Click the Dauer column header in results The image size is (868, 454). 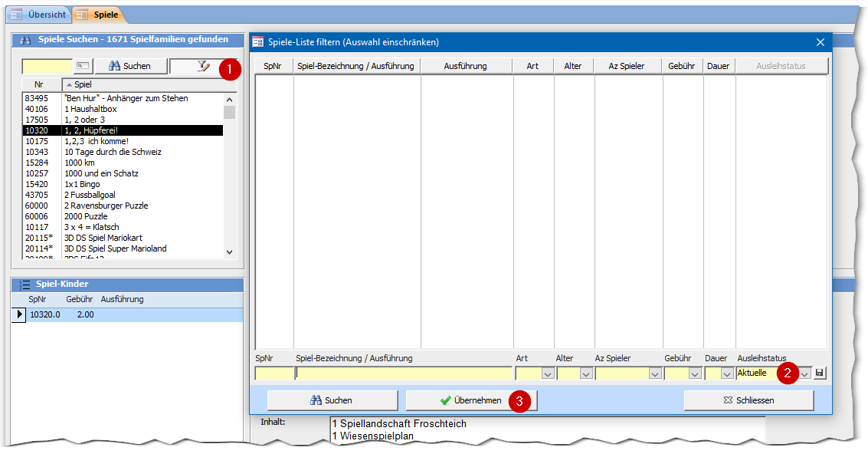click(719, 66)
